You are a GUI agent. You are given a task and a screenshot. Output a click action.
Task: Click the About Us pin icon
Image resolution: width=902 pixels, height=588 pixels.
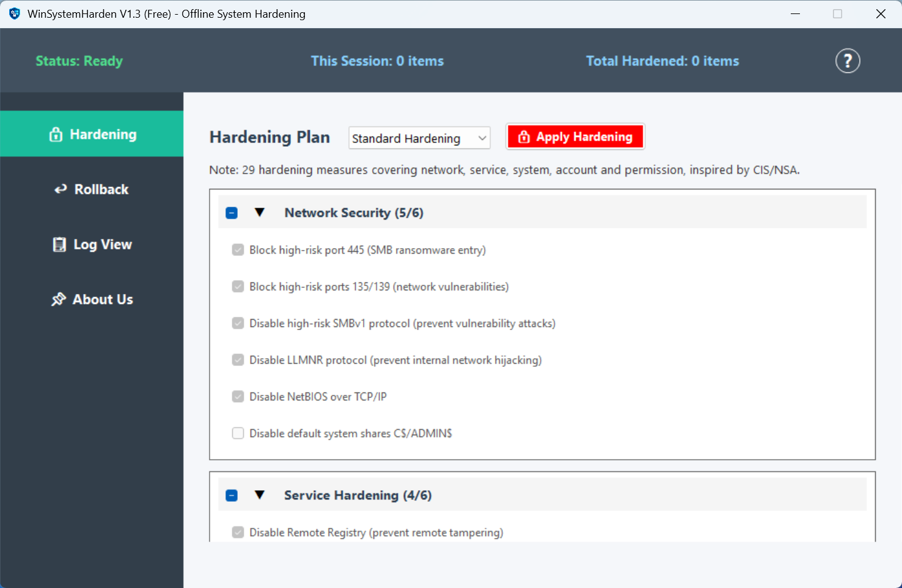[x=59, y=300]
